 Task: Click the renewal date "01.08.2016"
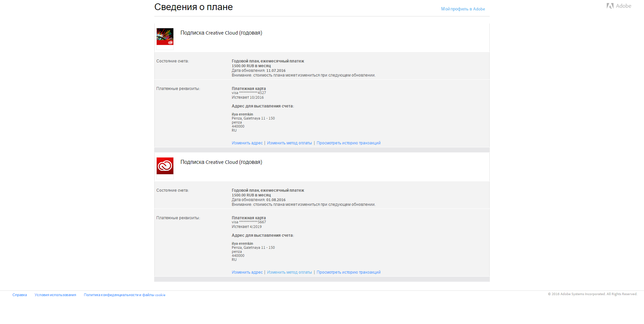pyautogui.click(x=276, y=200)
